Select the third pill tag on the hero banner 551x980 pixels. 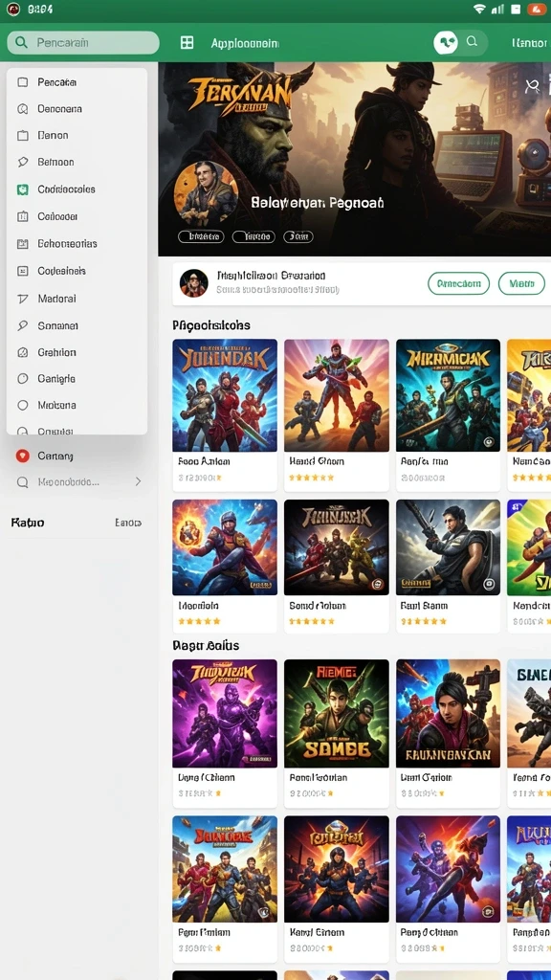click(x=298, y=236)
